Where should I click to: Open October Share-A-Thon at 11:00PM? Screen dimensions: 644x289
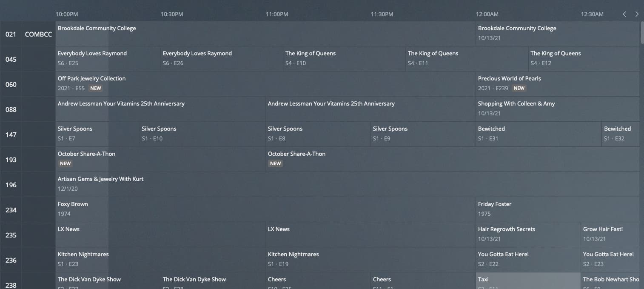tap(453, 160)
